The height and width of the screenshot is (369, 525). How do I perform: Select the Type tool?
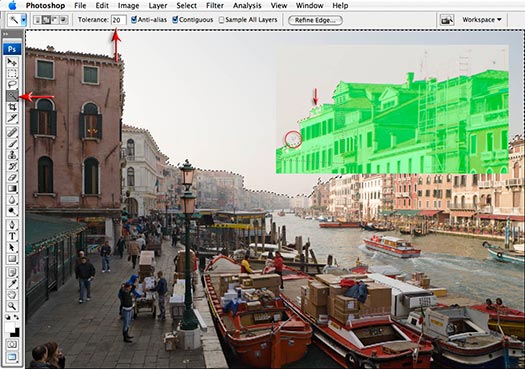12,236
